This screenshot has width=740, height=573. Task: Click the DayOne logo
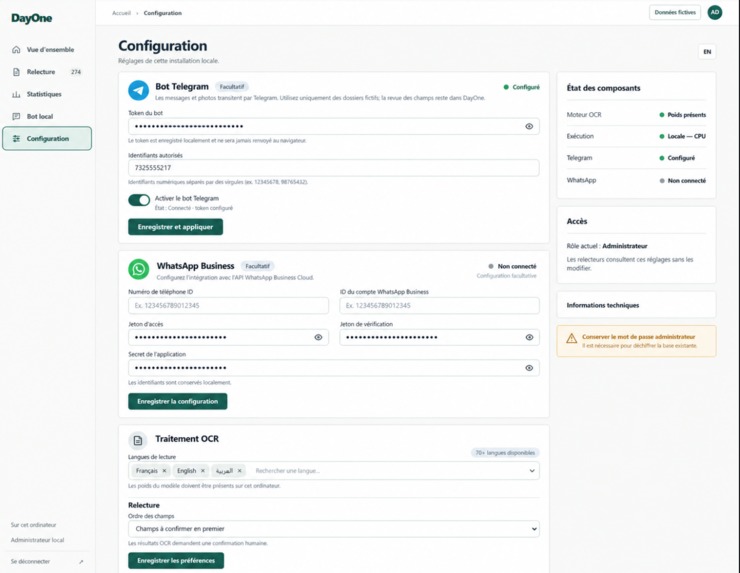(x=32, y=18)
